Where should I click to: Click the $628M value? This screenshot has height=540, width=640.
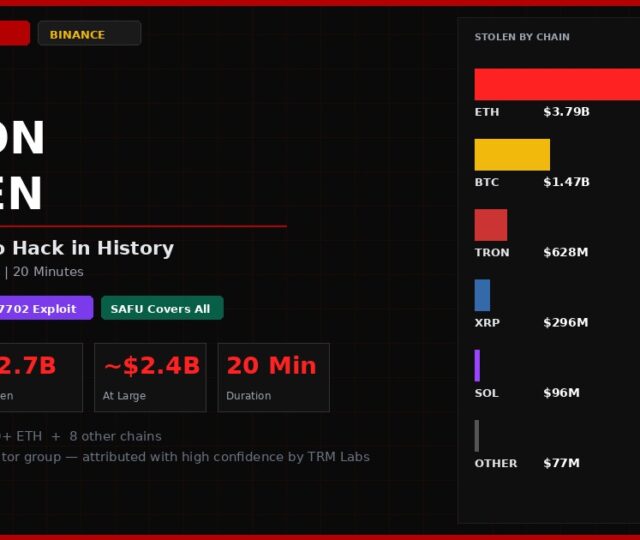566,252
